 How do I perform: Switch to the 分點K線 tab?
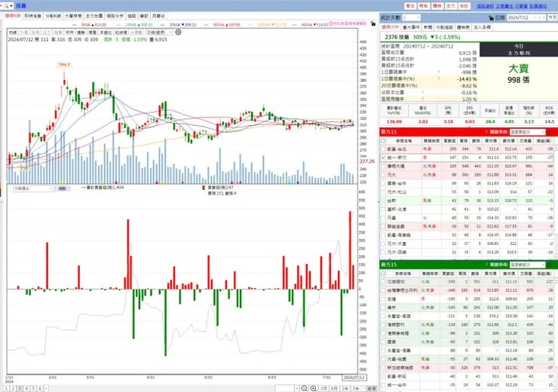[53, 16]
